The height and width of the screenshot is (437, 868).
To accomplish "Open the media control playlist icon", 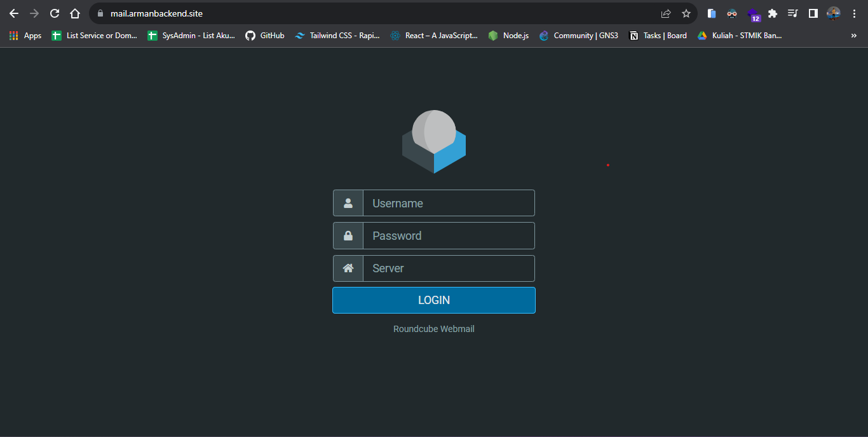I will 792,13.
